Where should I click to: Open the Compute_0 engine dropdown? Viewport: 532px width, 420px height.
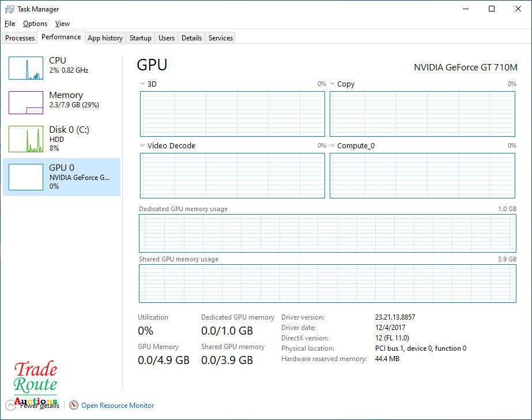[333, 146]
